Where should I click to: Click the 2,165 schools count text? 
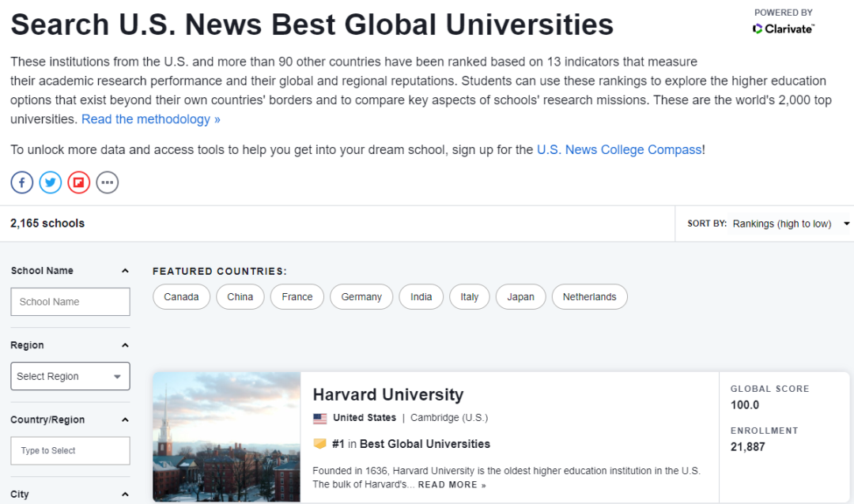[47, 223]
